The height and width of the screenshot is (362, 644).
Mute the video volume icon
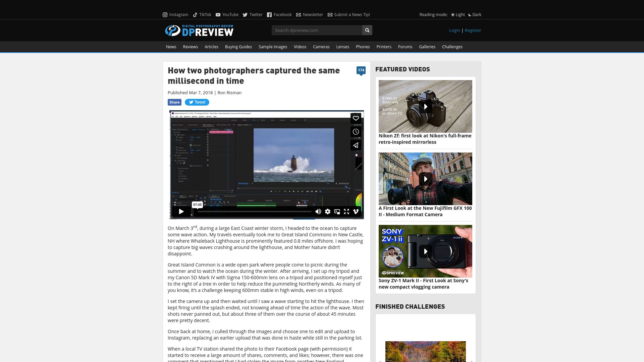[x=318, y=212]
